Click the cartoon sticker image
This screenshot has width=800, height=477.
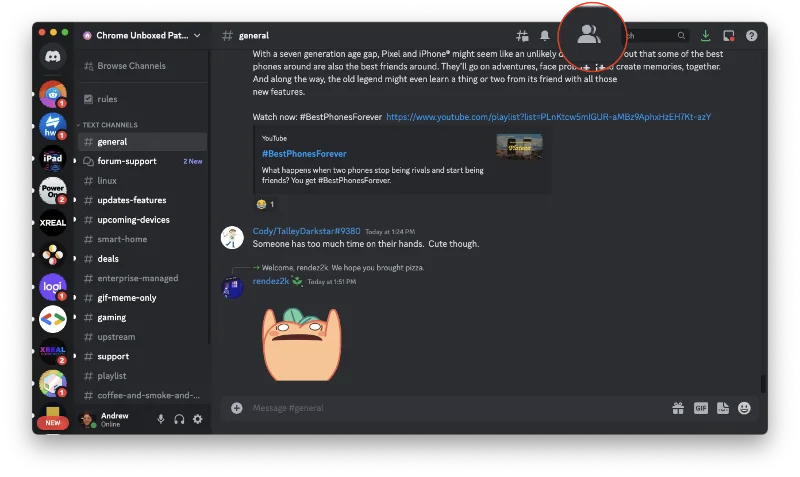[x=302, y=344]
